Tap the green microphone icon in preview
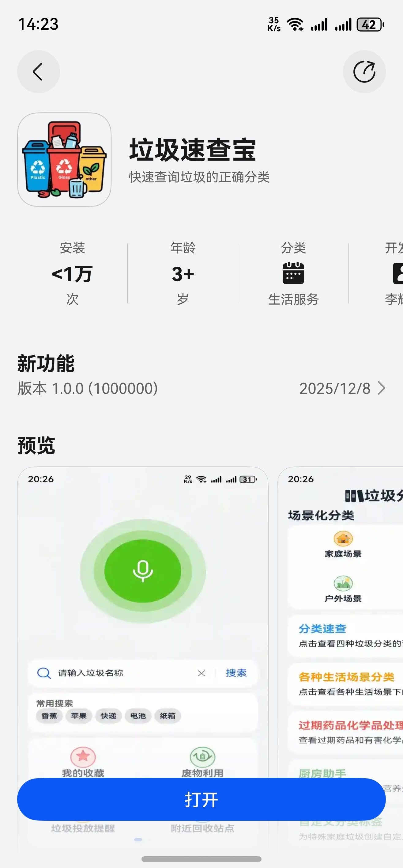 [x=143, y=571]
